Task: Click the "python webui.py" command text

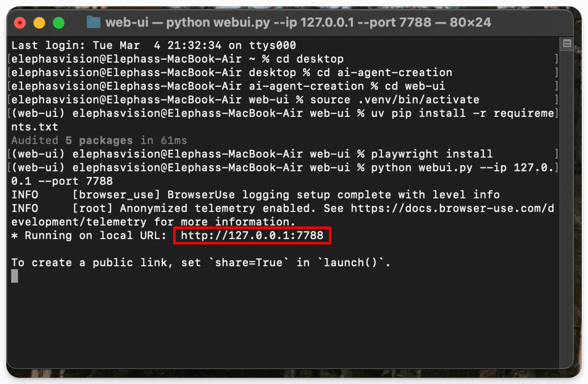Action: 422,168
